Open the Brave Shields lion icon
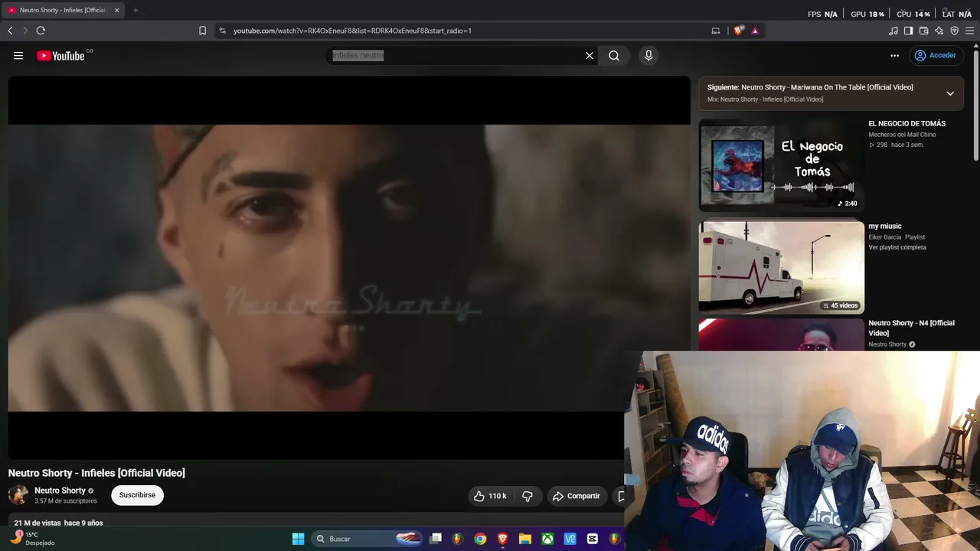The height and width of the screenshot is (551, 980). [x=738, y=31]
